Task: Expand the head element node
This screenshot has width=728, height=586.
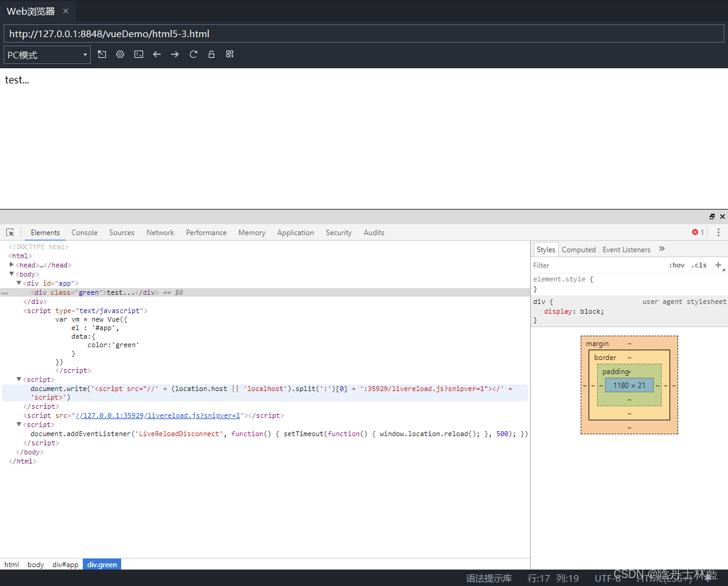Action: [12, 264]
